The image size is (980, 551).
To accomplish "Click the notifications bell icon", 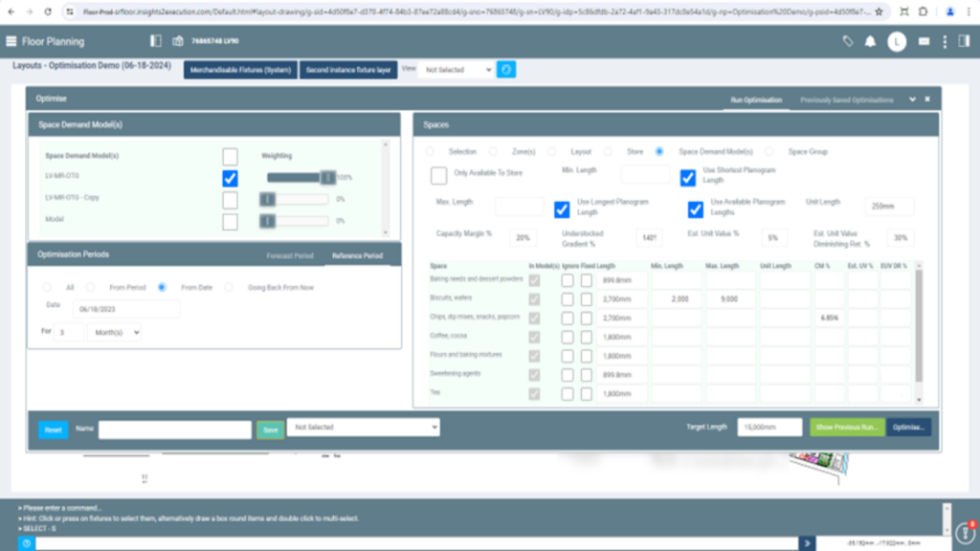I will pyautogui.click(x=870, y=42).
